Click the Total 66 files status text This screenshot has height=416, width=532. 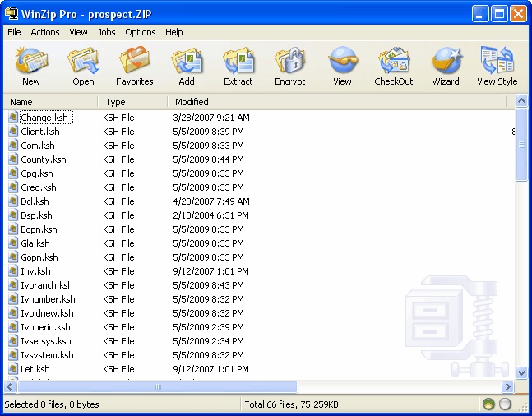click(x=291, y=404)
